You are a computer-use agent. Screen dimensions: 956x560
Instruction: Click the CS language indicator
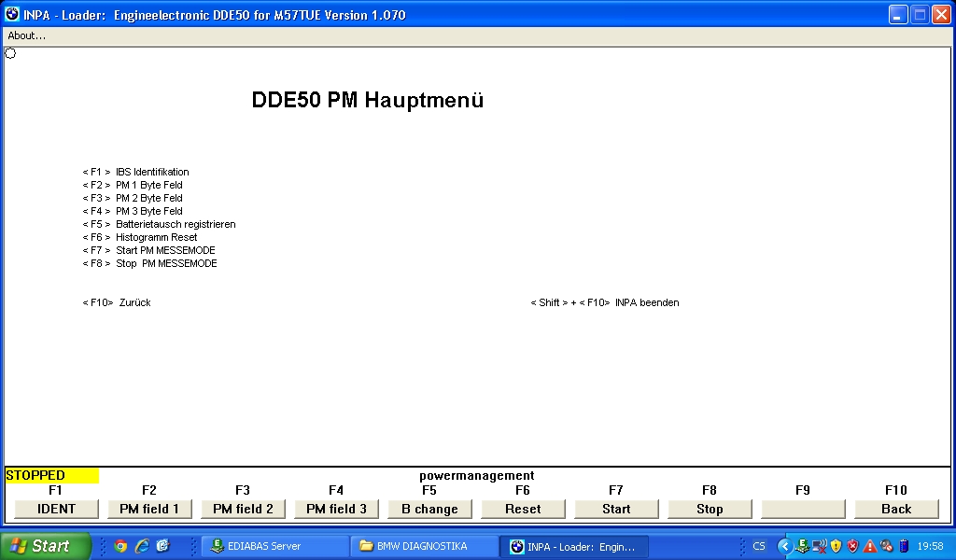759,546
